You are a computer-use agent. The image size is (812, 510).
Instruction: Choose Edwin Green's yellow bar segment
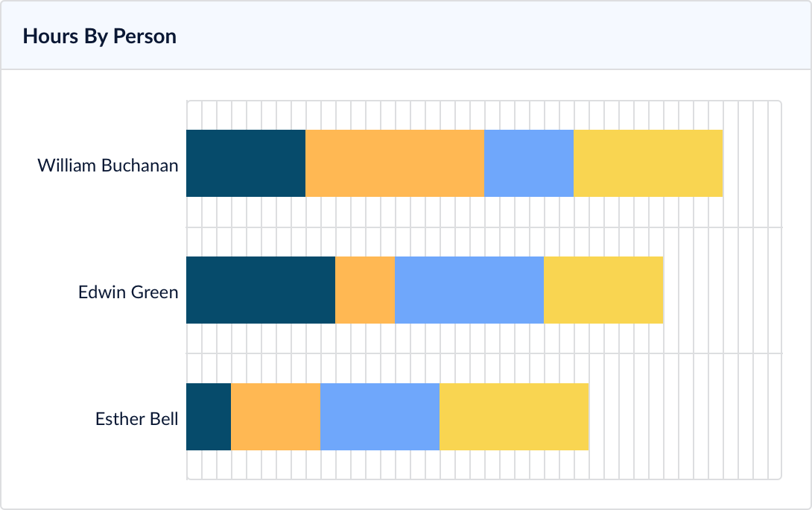[603, 290]
